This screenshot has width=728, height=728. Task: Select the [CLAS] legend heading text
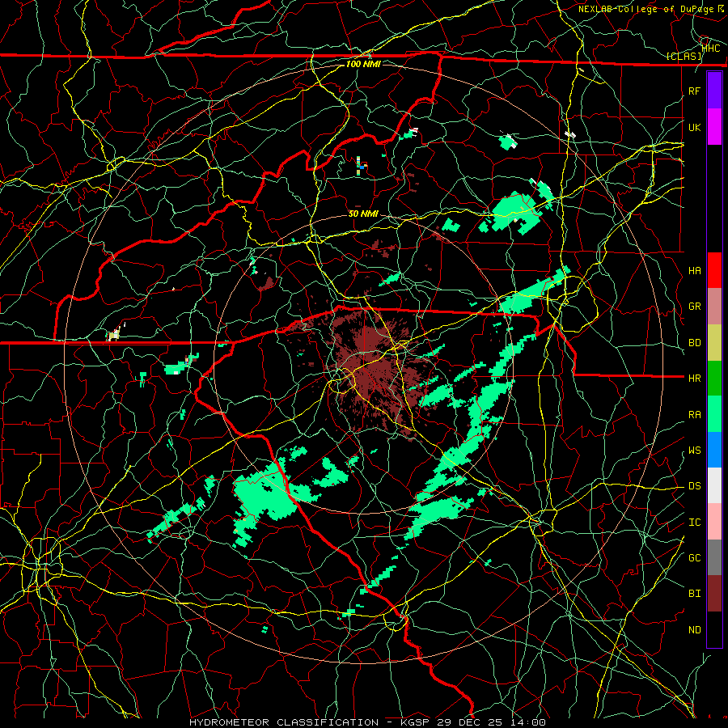684,57
